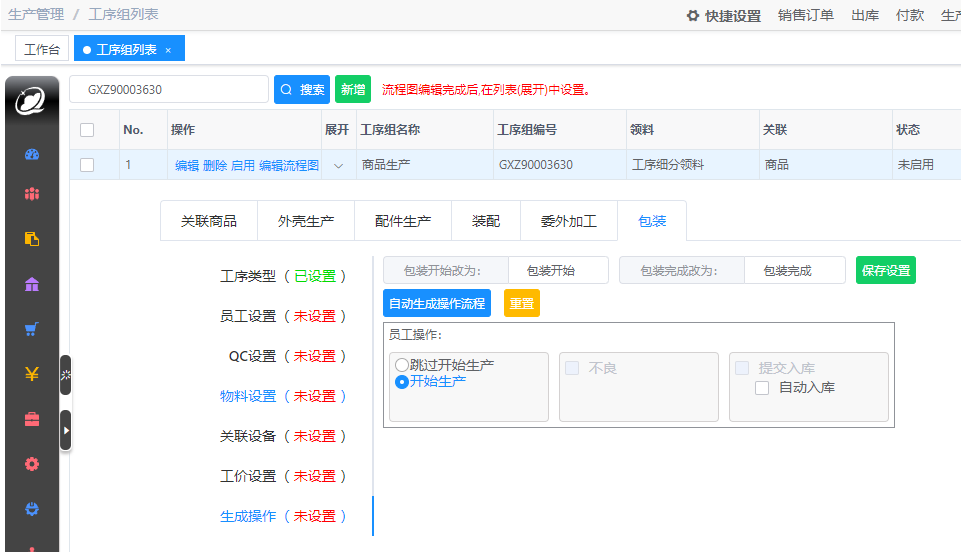
Task: Click the 付款 shortcut in the top bar
Action: pos(910,15)
